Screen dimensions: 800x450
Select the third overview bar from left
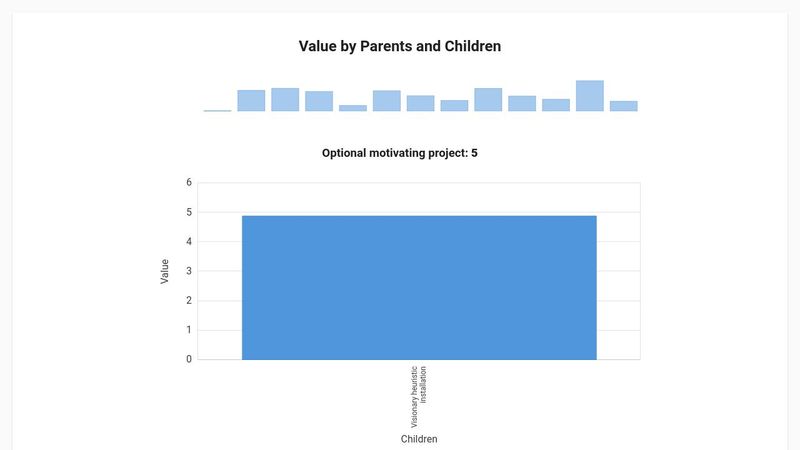click(285, 99)
